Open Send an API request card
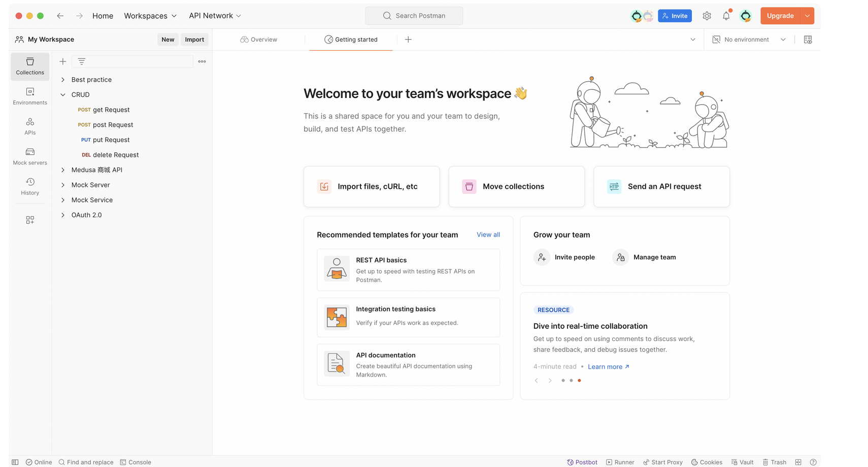The width and height of the screenshot is (868, 467). 661,186
